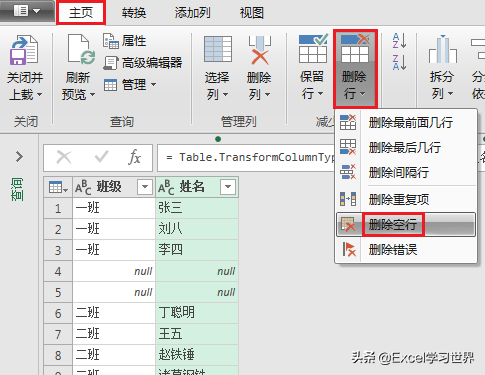Screen dimensions: 485x375
Task: Open the Manage (管理) dropdown
Action: click(x=130, y=85)
